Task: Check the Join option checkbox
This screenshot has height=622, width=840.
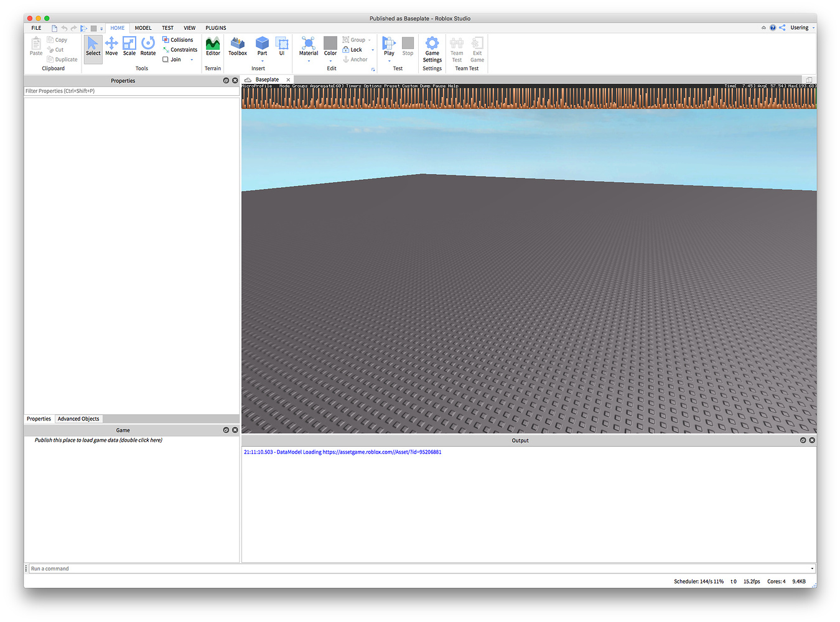Action: pyautogui.click(x=166, y=60)
